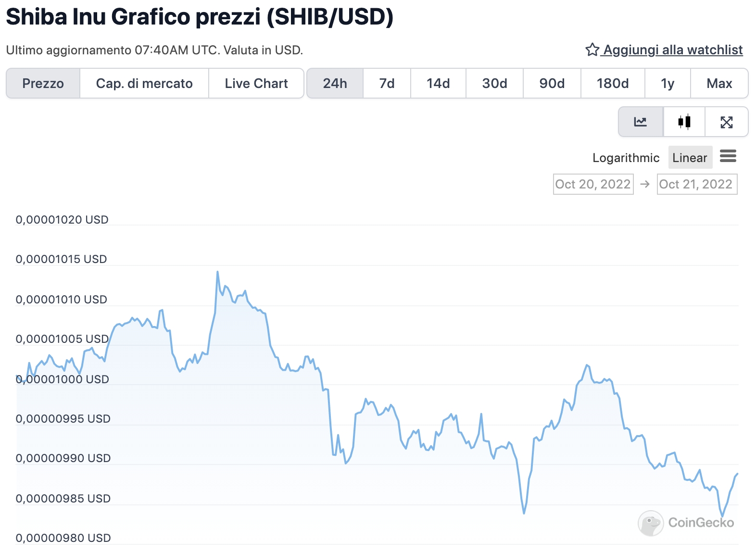Click the 0,00000990 USD axis label

pyautogui.click(x=63, y=458)
